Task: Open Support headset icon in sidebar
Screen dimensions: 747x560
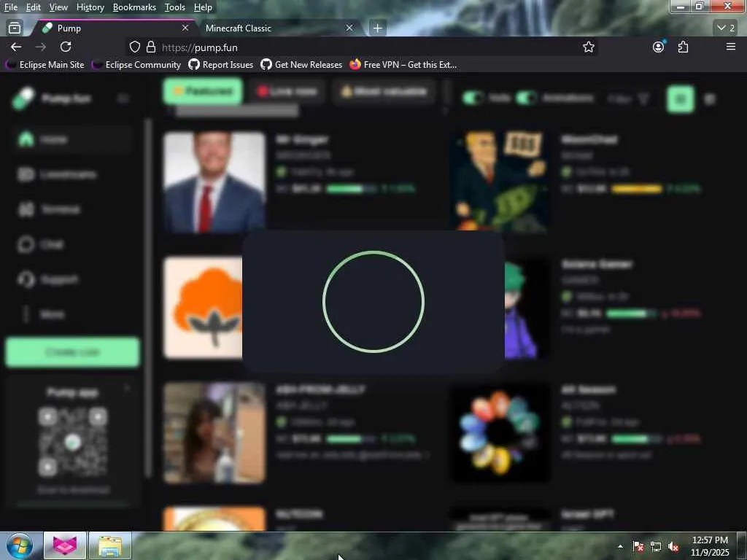Action: tap(26, 279)
